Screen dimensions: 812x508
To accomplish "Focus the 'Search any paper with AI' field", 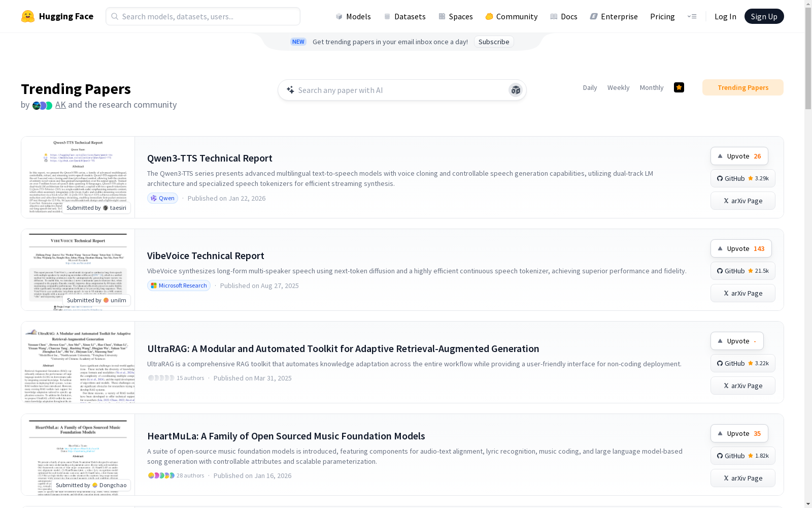I will tap(402, 90).
